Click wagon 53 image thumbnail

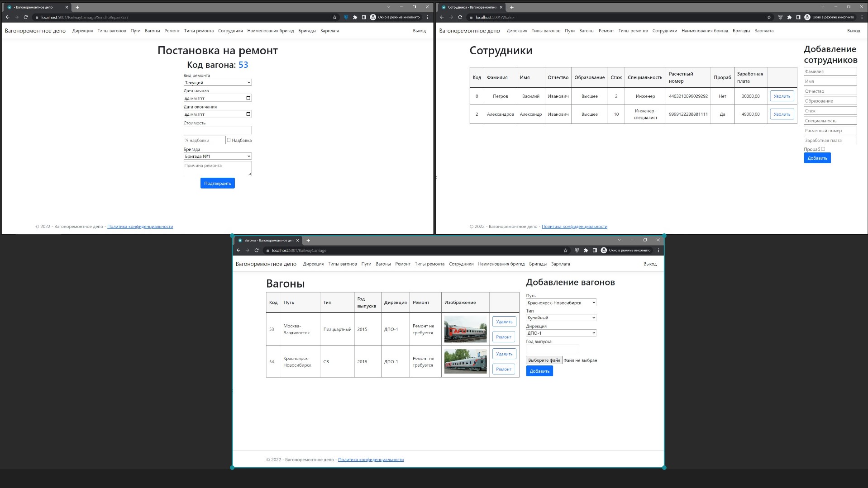[x=465, y=329]
